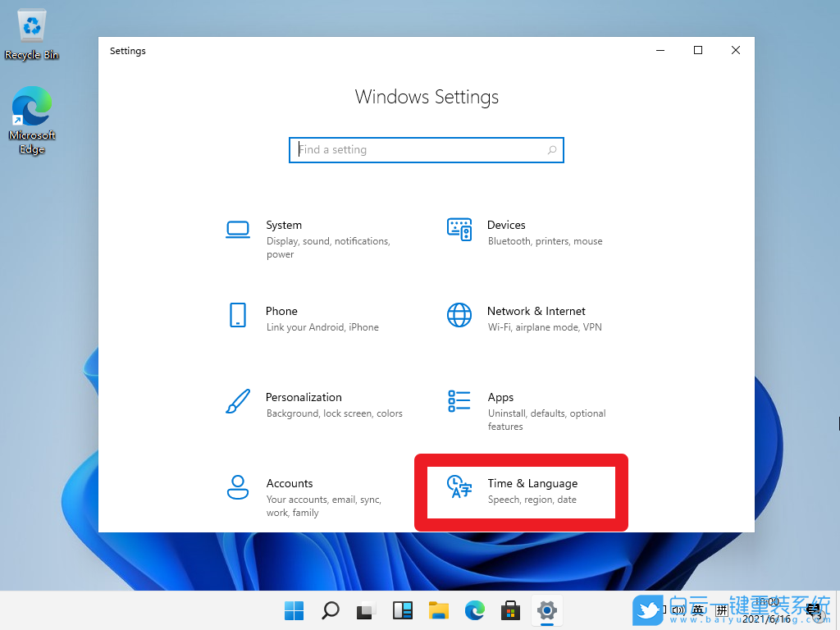Screen dimensions: 840x630
Task: Click the Find a setting search box
Action: pyautogui.click(x=426, y=149)
